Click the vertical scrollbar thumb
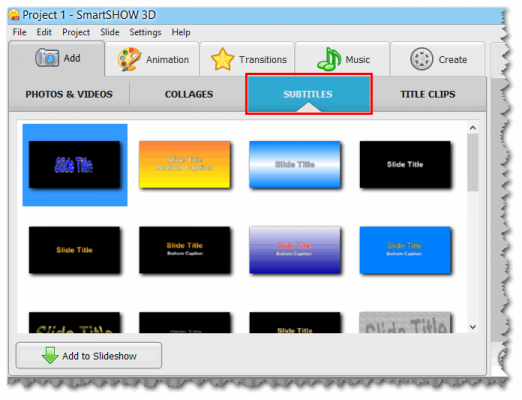Image resolution: width=522 pixels, height=400 pixels. [473, 163]
